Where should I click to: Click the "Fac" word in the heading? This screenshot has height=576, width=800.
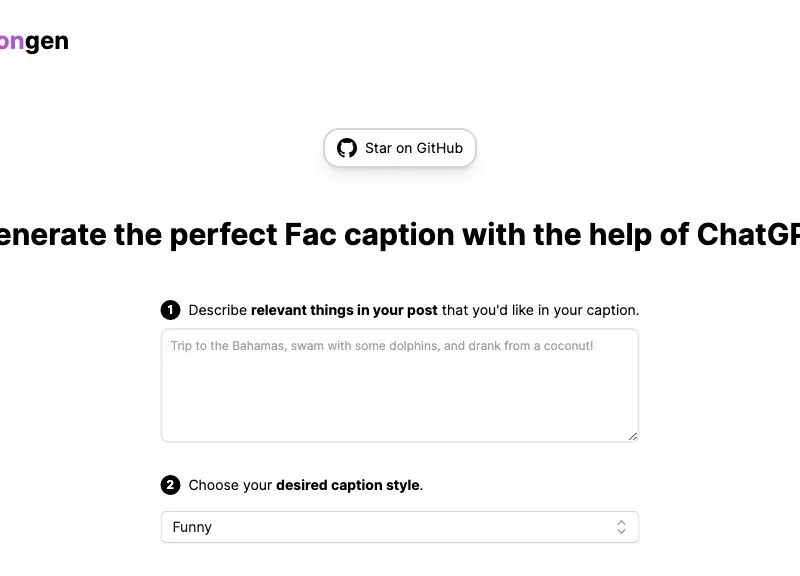click(x=310, y=235)
